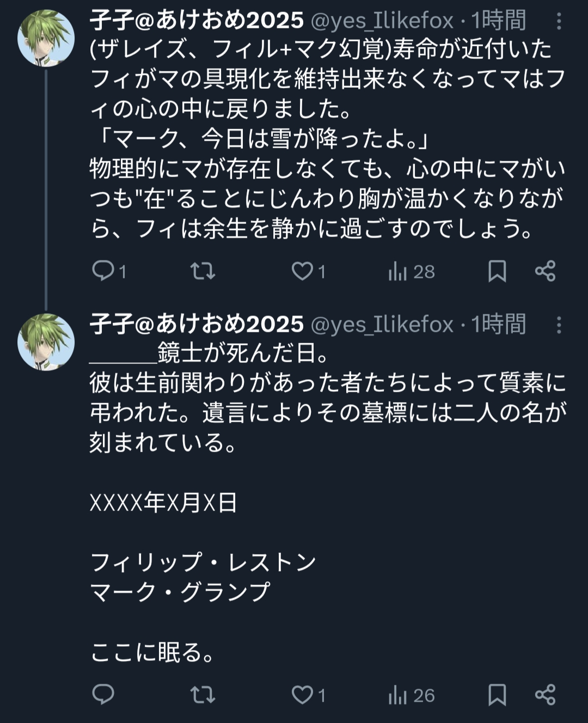Share the first tweet
588x723 pixels.
click(x=545, y=271)
